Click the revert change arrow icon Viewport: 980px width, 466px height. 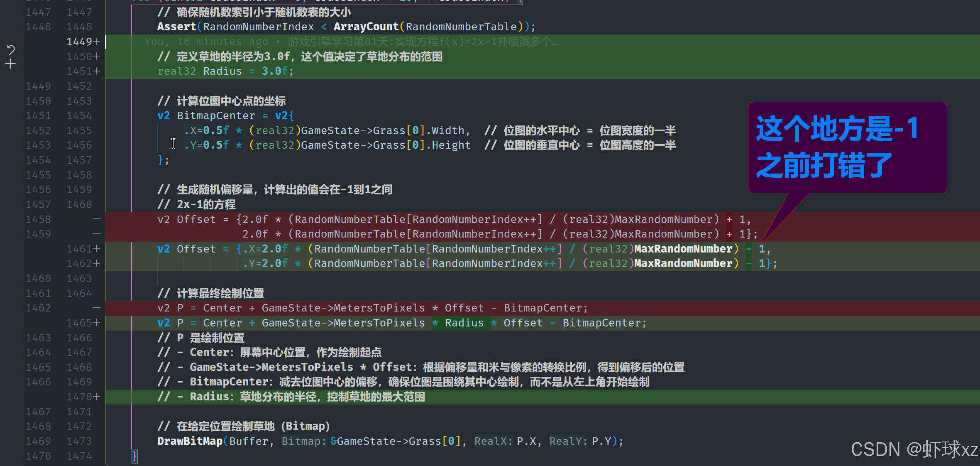point(11,50)
